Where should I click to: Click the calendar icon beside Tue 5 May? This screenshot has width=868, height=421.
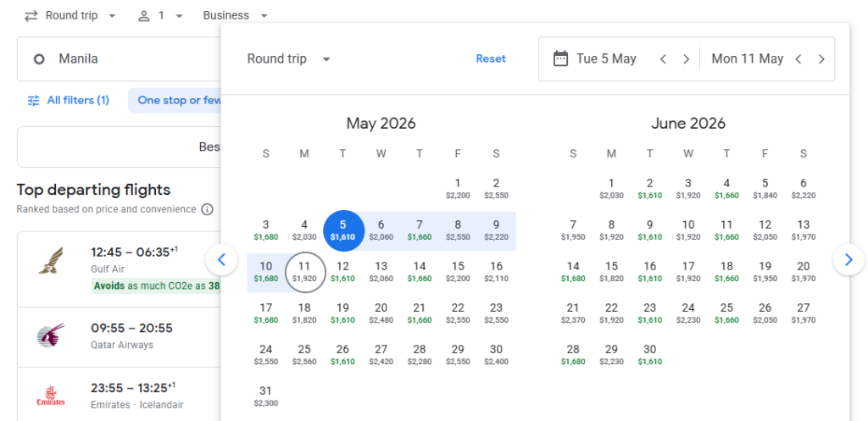(x=561, y=58)
